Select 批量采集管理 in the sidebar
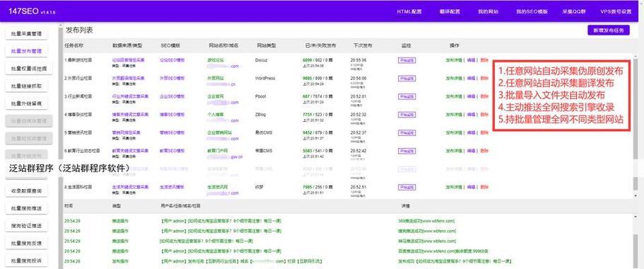 [x=26, y=34]
